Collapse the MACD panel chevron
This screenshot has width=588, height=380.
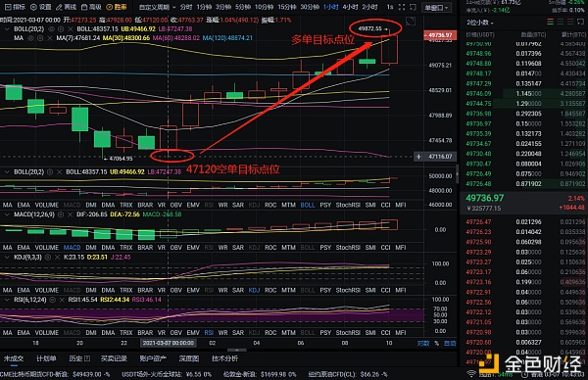tap(7, 214)
